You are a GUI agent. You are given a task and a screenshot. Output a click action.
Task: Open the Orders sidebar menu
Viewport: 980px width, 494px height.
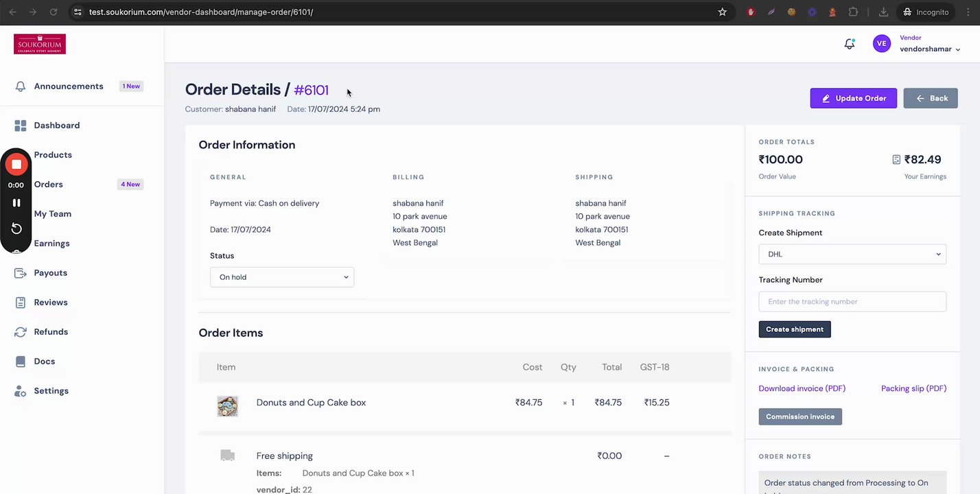[49, 185]
